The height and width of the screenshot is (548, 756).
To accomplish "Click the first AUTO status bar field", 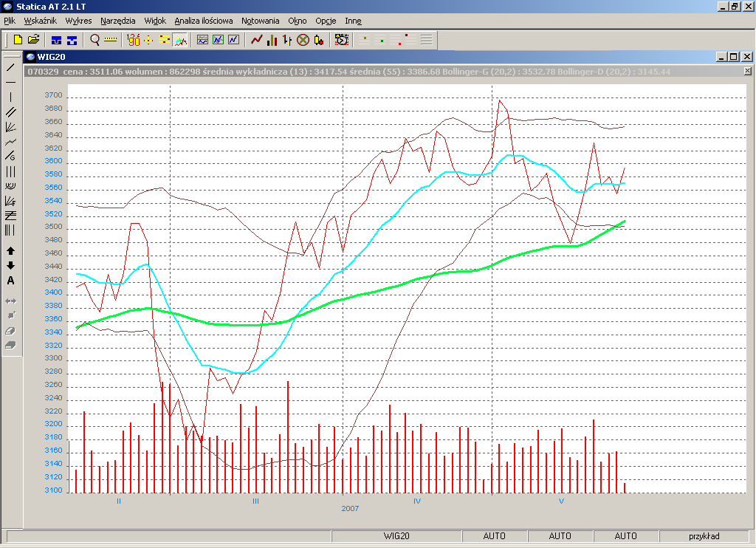I will (494, 536).
